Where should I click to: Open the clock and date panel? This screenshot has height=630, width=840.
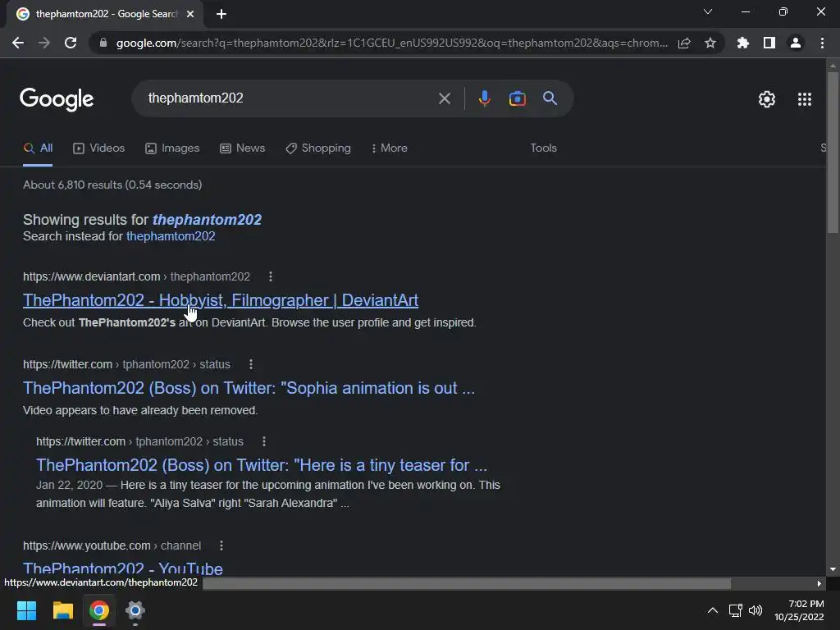click(x=799, y=610)
